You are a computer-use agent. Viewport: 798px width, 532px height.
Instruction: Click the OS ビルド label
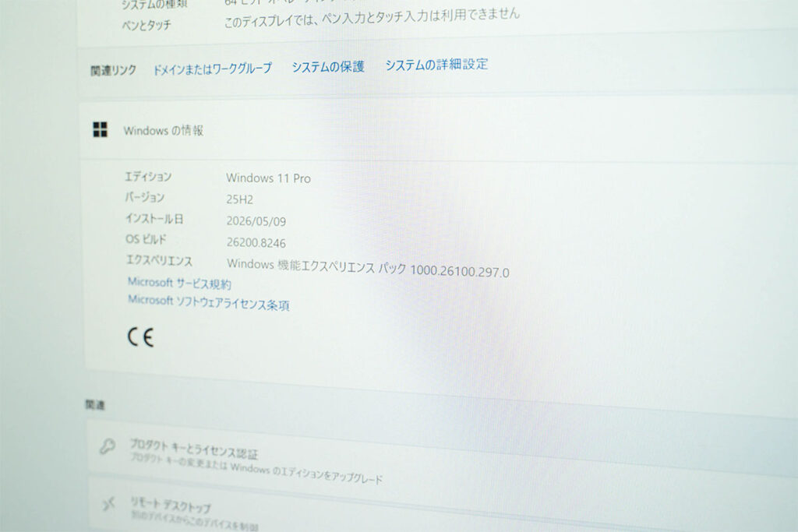click(146, 239)
